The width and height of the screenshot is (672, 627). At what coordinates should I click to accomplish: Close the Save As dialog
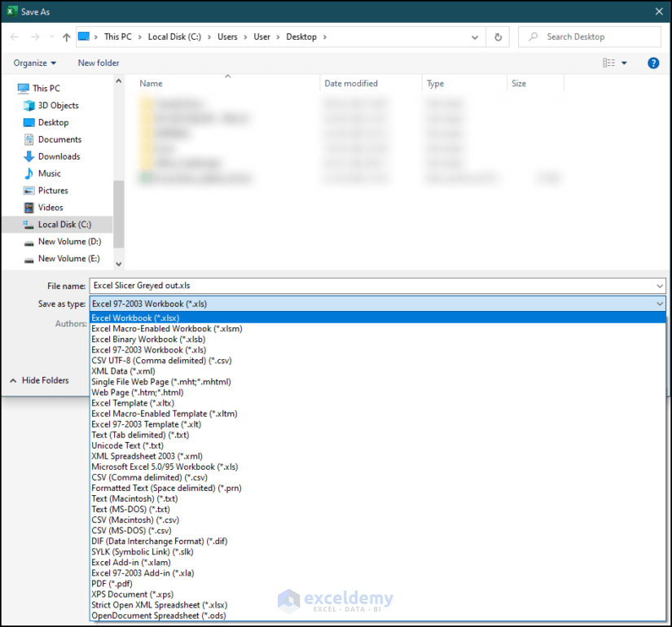click(x=659, y=11)
